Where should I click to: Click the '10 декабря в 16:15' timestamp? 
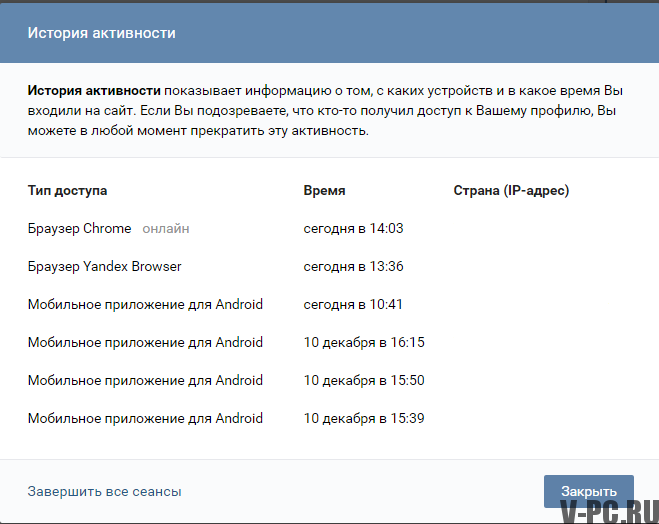coord(364,342)
